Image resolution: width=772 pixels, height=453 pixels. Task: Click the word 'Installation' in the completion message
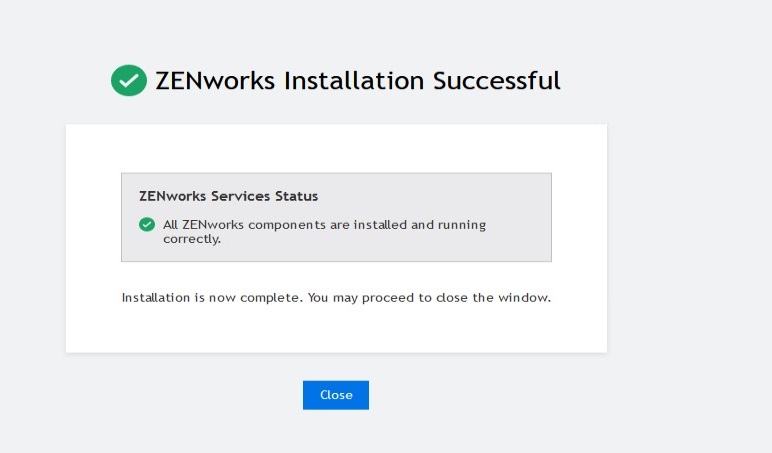[154, 298]
